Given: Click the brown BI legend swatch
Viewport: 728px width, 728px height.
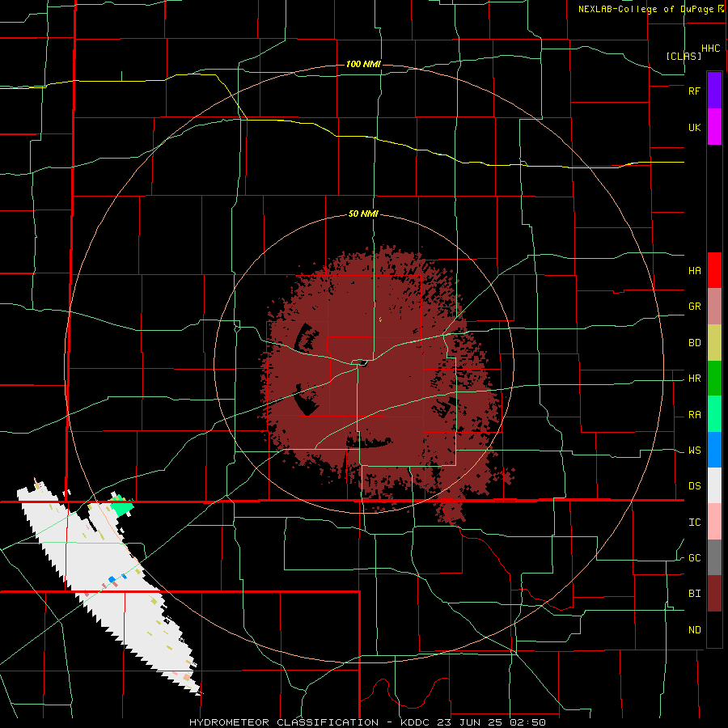Looking at the screenshot, I should coord(714,594).
